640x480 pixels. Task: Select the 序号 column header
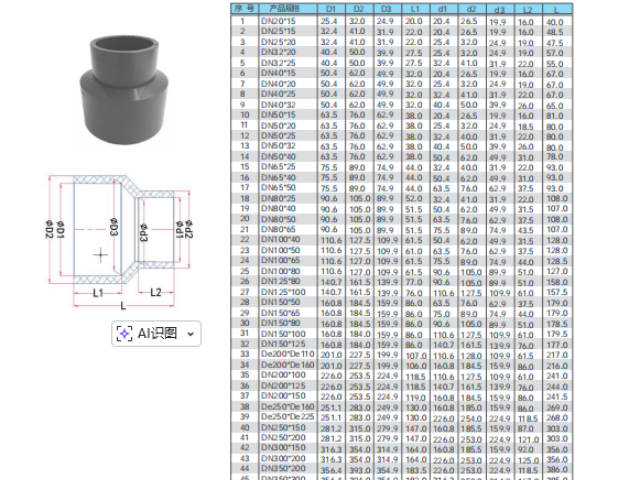click(241, 8)
